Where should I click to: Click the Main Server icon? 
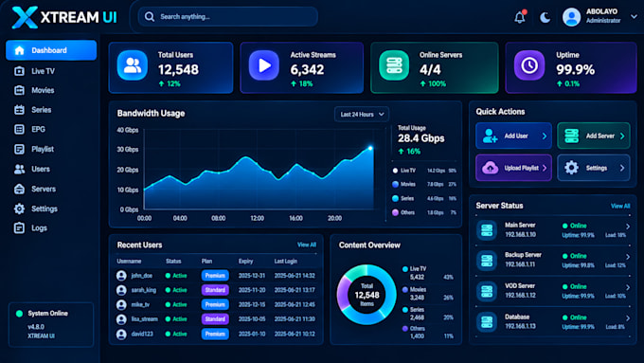[487, 229]
